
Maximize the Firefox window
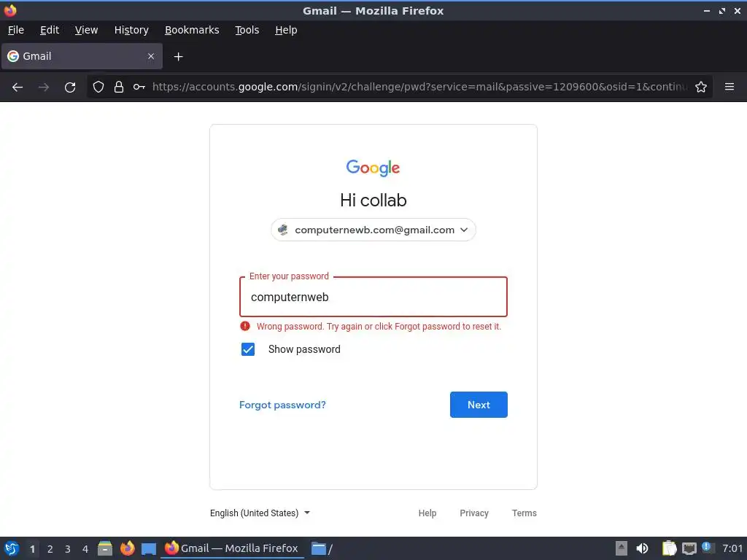click(722, 10)
